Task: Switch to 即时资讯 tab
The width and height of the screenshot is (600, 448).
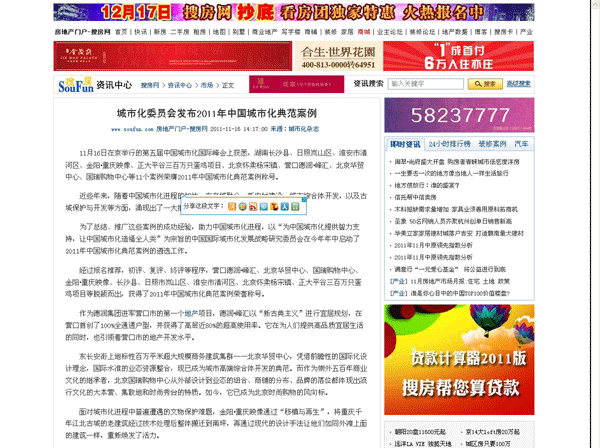Action: (405, 144)
